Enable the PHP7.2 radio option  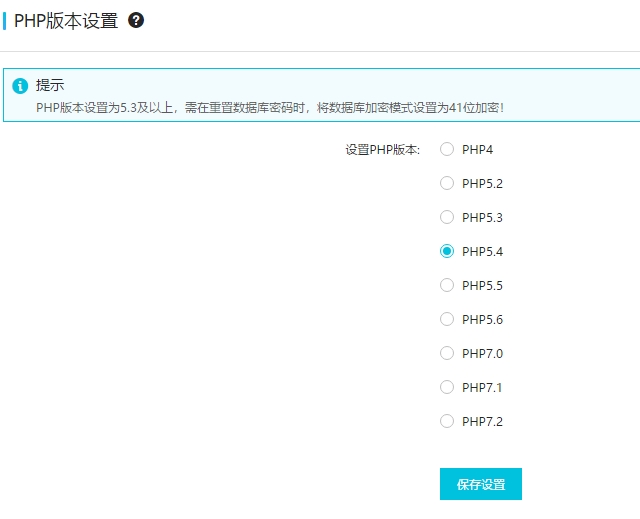point(447,421)
